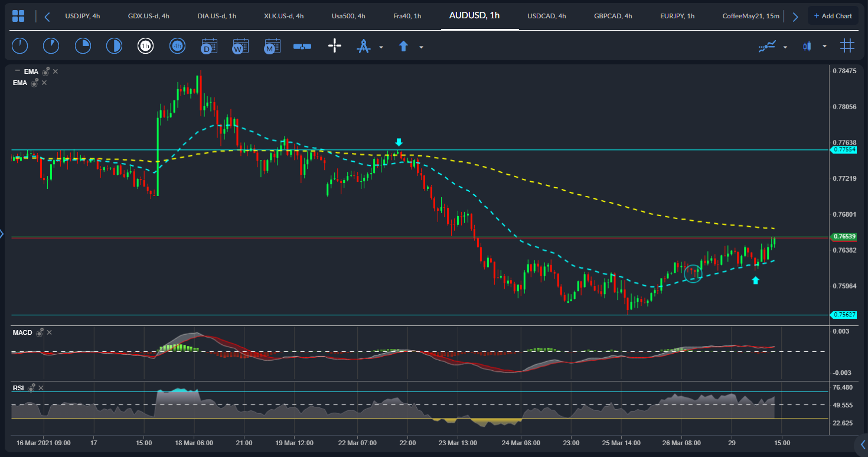Open the DIA.US-d, 1h chart tab
The width and height of the screenshot is (868, 457).
point(217,16)
